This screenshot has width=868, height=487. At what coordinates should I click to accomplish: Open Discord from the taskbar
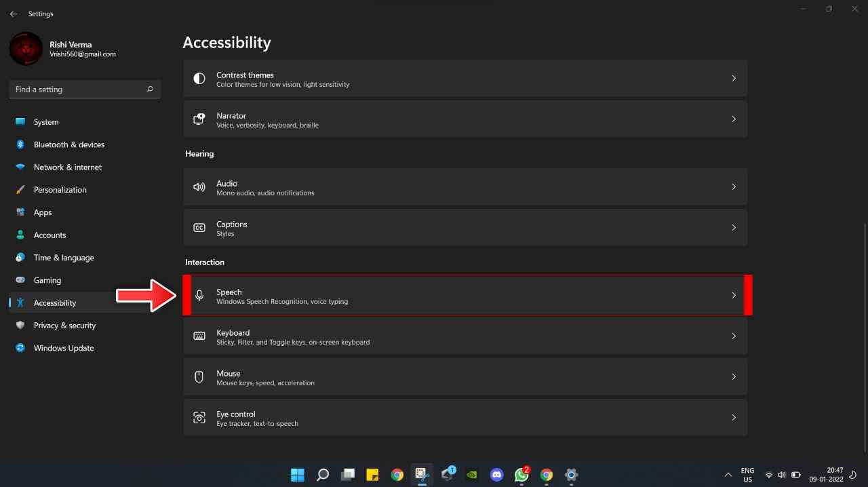497,475
